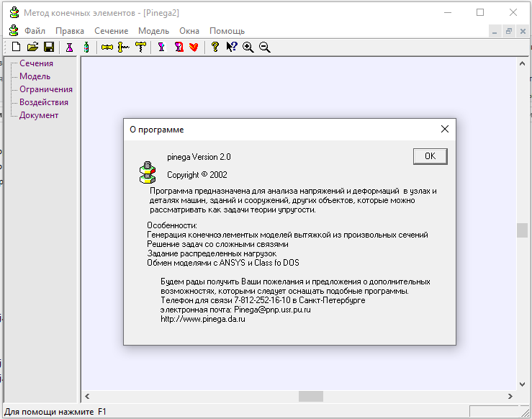Image resolution: width=532 pixels, height=419 pixels.
Task: Click the yellow corkscrew with spiral sideways icon
Action: (124, 47)
